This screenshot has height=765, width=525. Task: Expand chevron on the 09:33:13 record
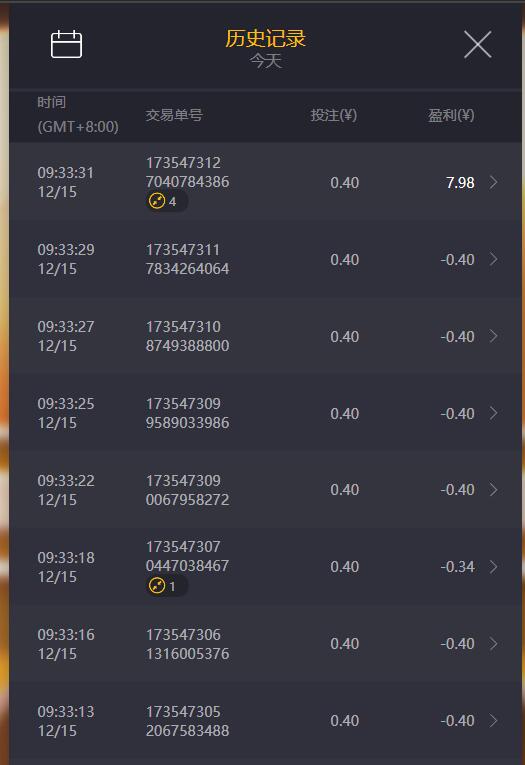[493, 720]
